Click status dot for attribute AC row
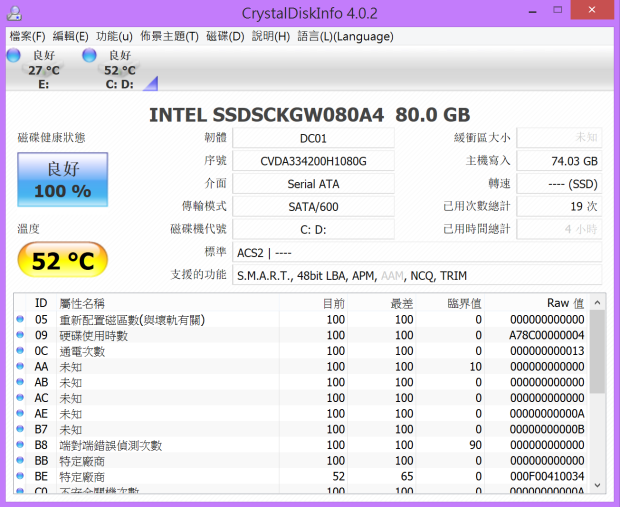The width and height of the screenshot is (620, 507). pyautogui.click(x=20, y=397)
